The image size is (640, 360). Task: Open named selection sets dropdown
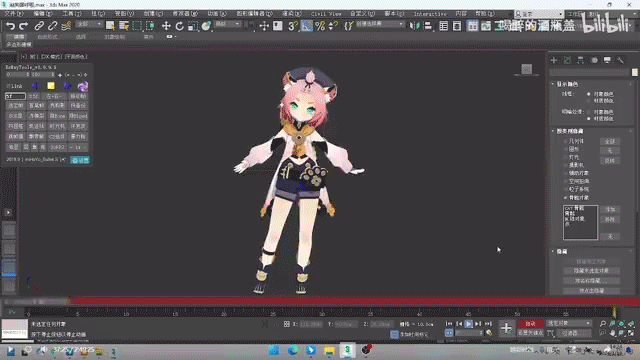click(x=380, y=24)
